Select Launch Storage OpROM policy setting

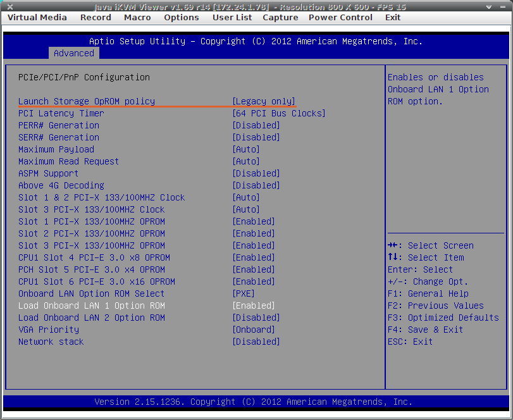coord(86,101)
